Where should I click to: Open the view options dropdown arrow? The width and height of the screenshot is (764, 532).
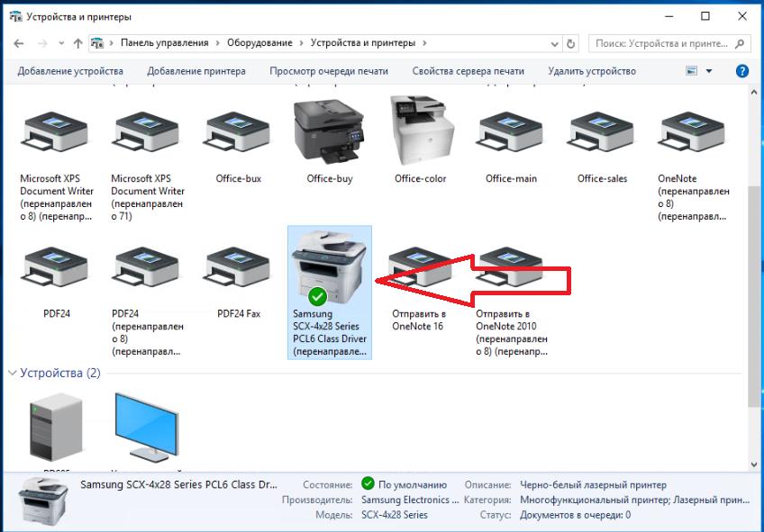coord(709,71)
